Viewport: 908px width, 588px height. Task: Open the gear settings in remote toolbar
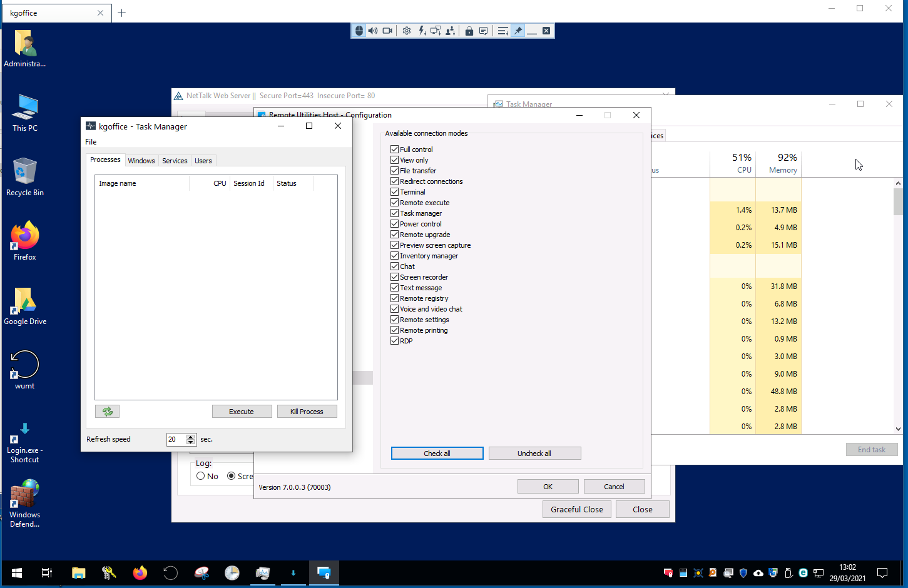tap(407, 31)
